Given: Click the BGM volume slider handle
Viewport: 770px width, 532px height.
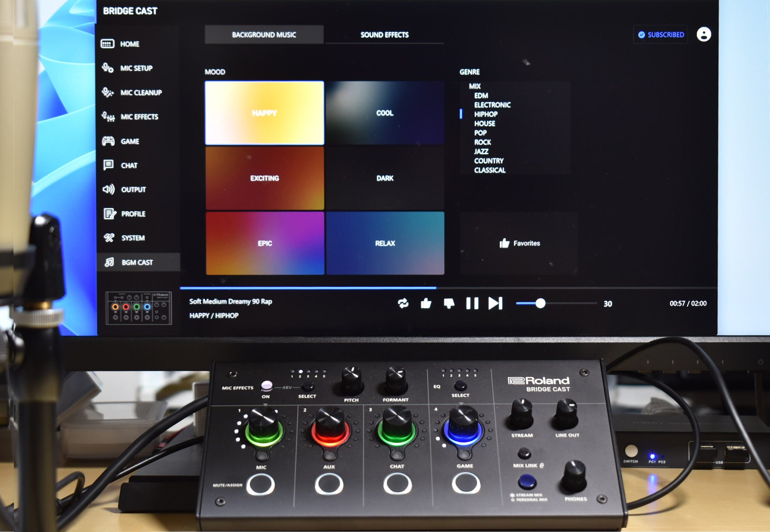Looking at the screenshot, I should (540, 303).
